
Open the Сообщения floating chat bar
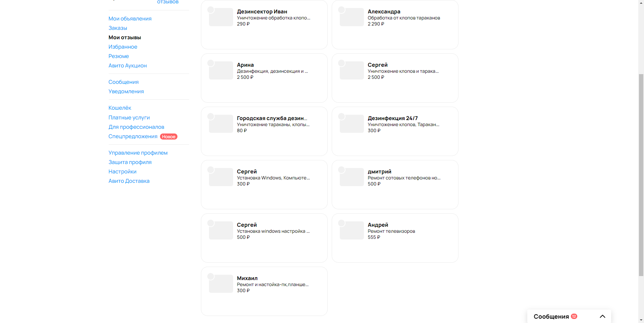click(x=569, y=316)
